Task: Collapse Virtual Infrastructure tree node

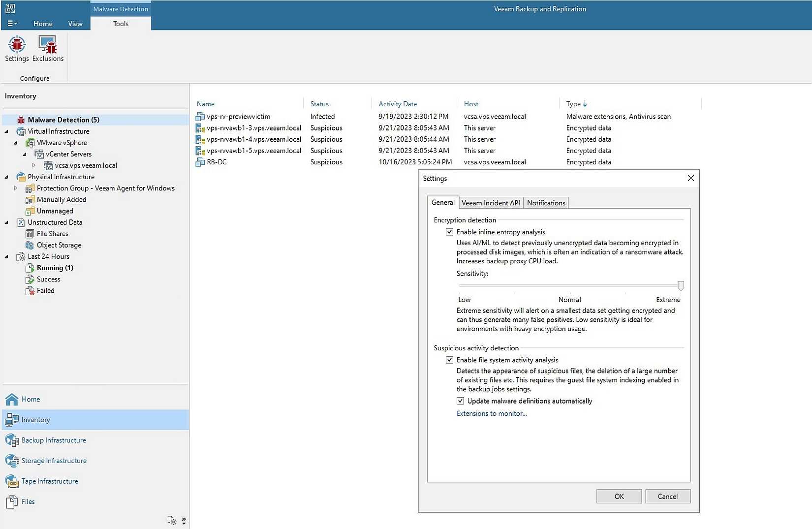Action: pyautogui.click(x=6, y=131)
